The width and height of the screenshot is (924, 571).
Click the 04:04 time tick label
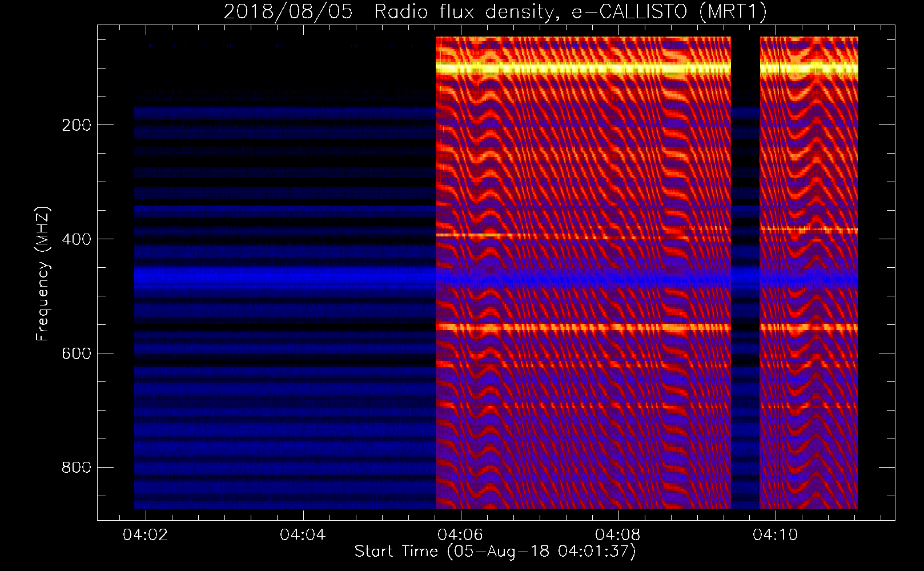tap(303, 535)
